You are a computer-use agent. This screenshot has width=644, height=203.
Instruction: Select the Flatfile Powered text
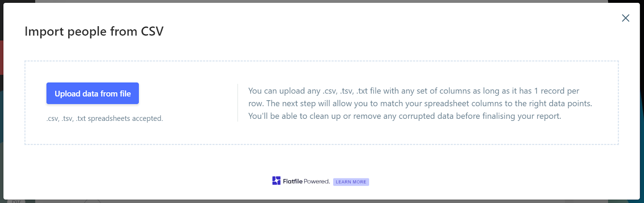pyautogui.click(x=306, y=181)
